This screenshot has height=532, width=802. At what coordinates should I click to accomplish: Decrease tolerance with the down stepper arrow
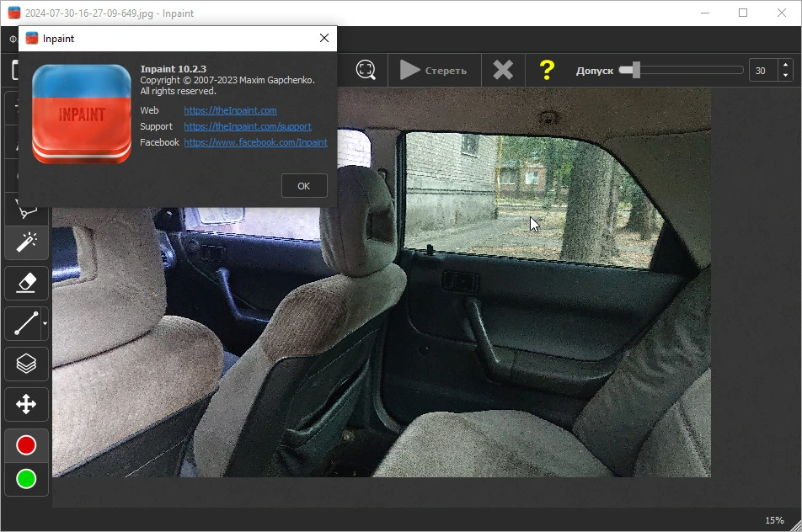786,76
